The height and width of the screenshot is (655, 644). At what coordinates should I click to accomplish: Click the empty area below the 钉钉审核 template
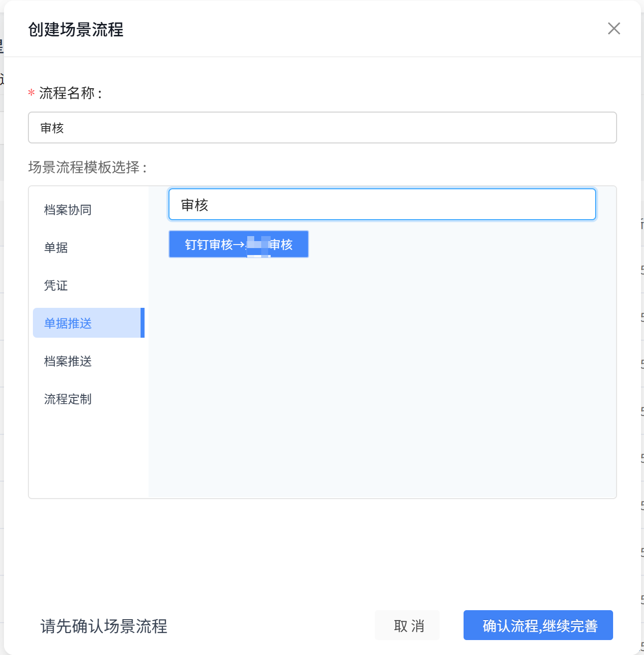click(x=382, y=374)
